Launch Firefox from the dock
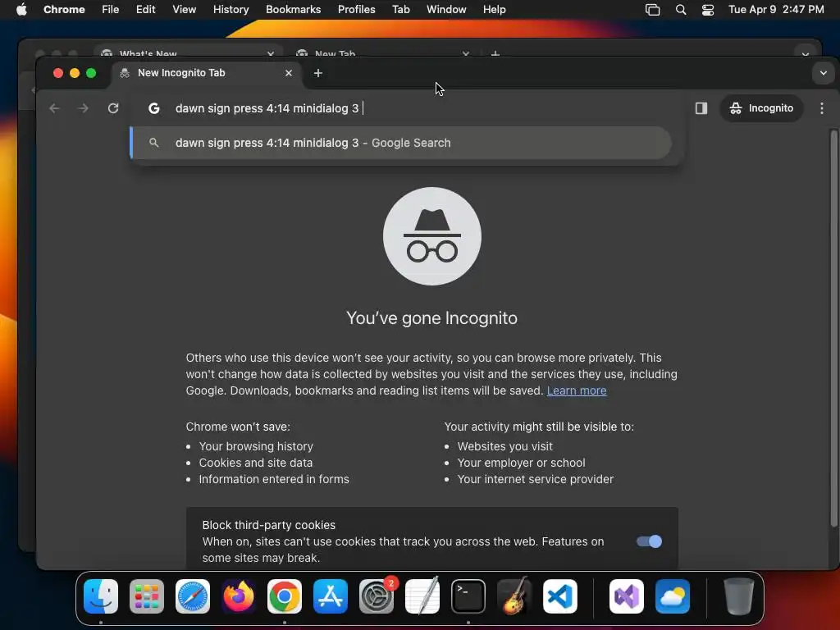The image size is (840, 630). [239, 596]
